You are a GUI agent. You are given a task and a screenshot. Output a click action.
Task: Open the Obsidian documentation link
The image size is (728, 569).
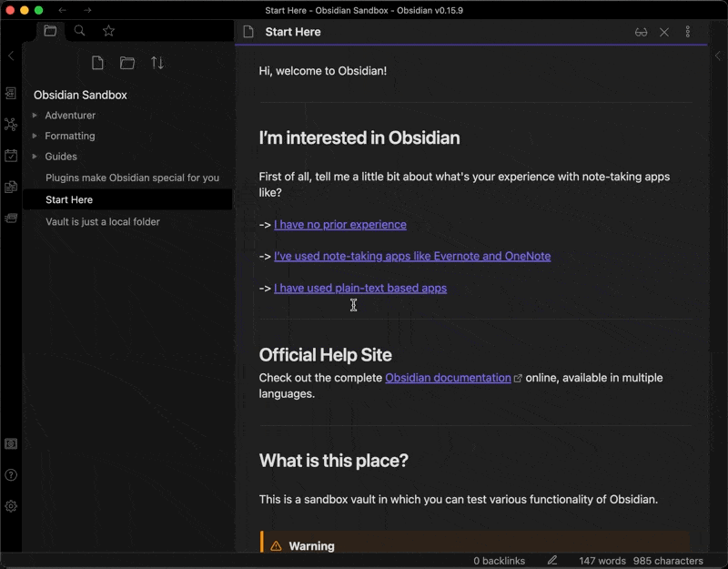pyautogui.click(x=448, y=378)
